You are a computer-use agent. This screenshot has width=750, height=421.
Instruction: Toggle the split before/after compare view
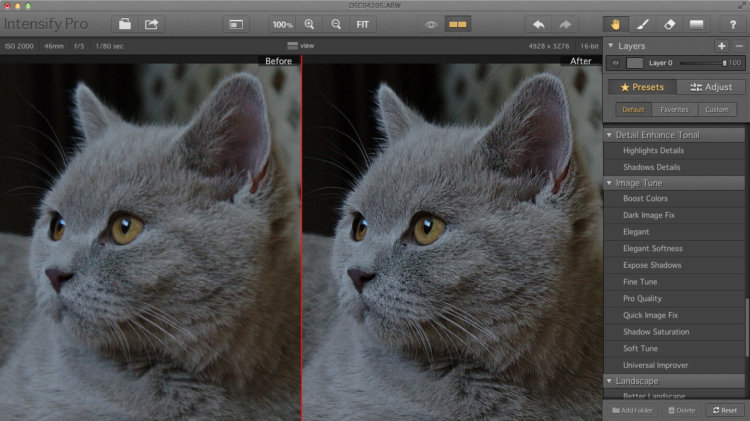tap(458, 24)
